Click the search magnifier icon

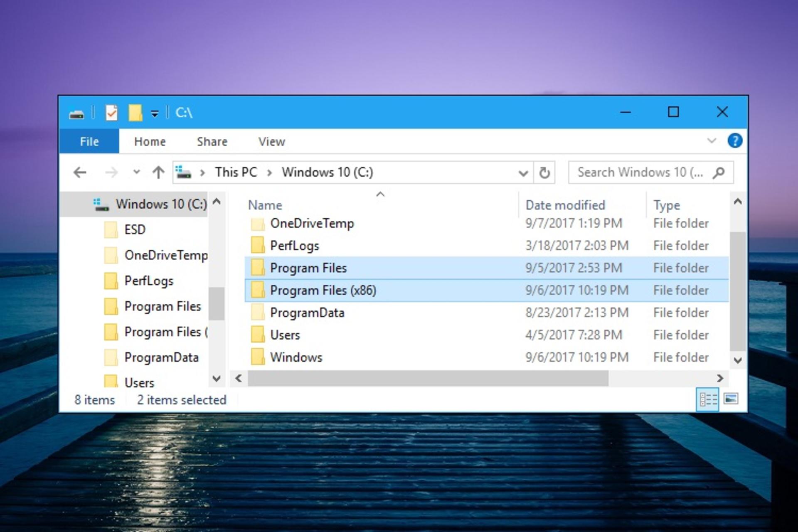(719, 172)
